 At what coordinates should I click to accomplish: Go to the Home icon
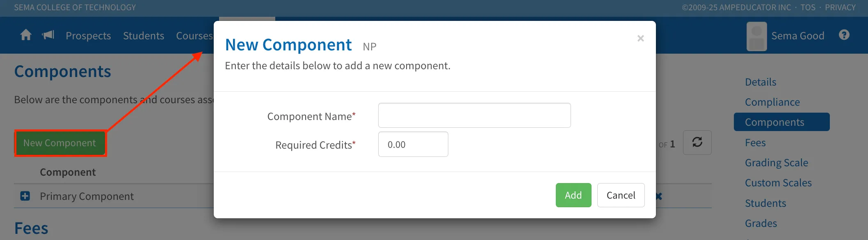tap(26, 35)
